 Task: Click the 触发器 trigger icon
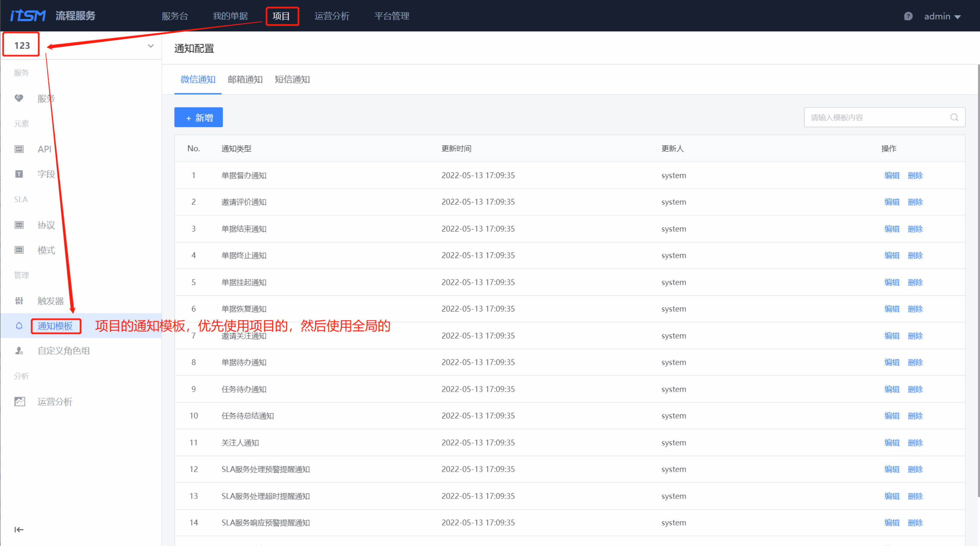pyautogui.click(x=19, y=301)
